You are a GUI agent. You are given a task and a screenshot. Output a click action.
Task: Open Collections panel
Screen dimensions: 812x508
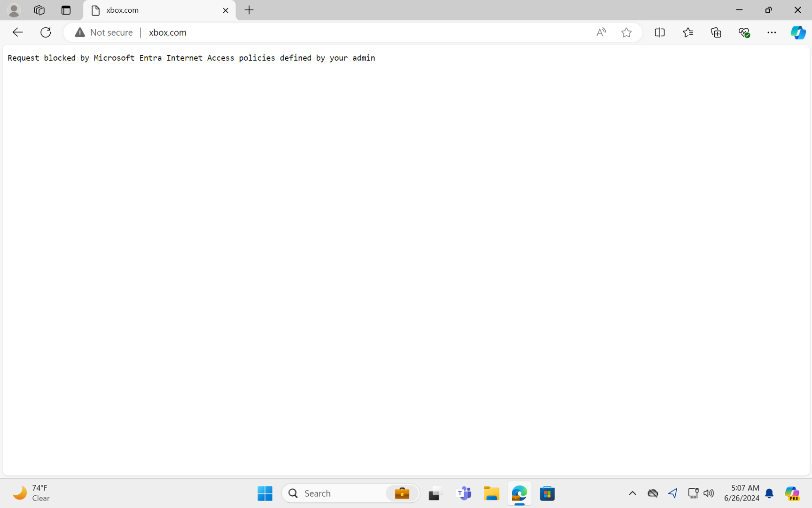716,32
